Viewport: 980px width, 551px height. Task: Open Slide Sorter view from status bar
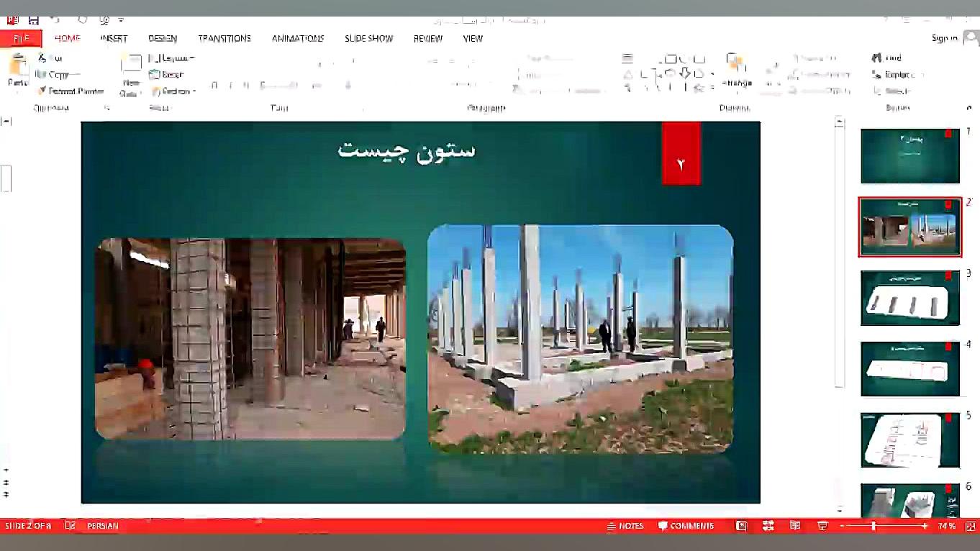coord(767,525)
